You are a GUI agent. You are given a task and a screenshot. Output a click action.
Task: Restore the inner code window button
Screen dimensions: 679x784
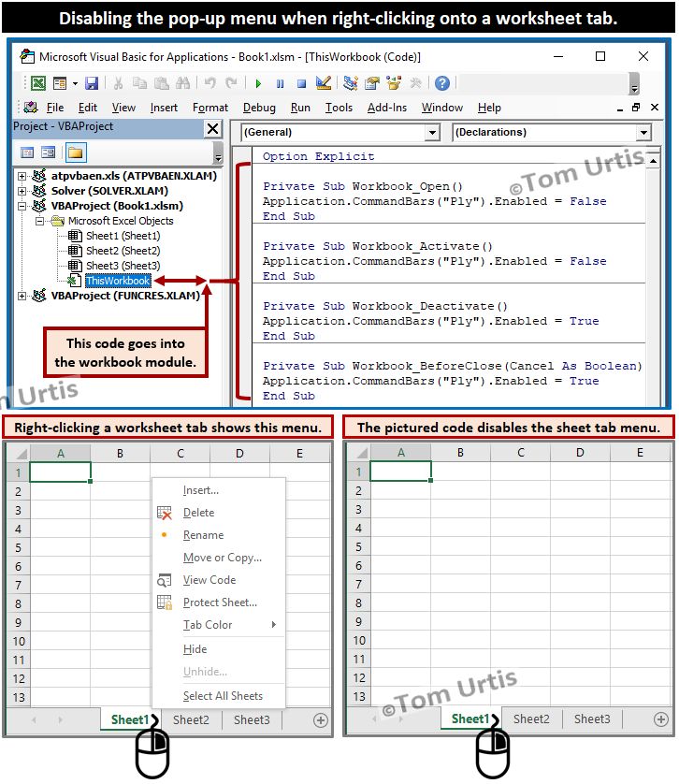[x=636, y=108]
